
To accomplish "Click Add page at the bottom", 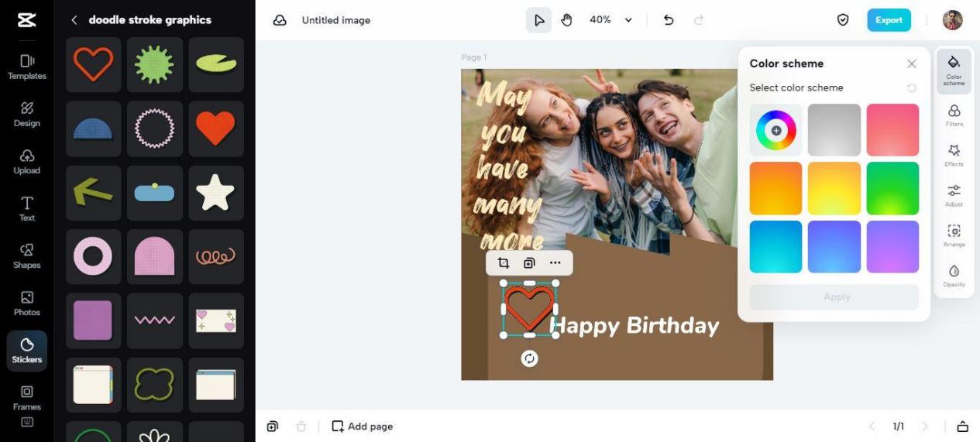I will (x=362, y=427).
